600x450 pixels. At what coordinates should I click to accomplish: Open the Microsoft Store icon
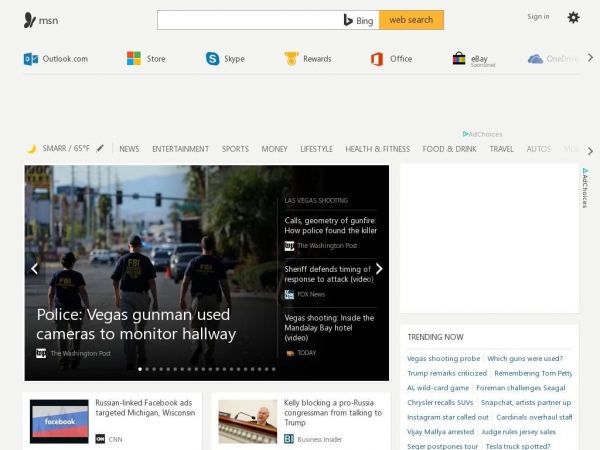(x=134, y=59)
